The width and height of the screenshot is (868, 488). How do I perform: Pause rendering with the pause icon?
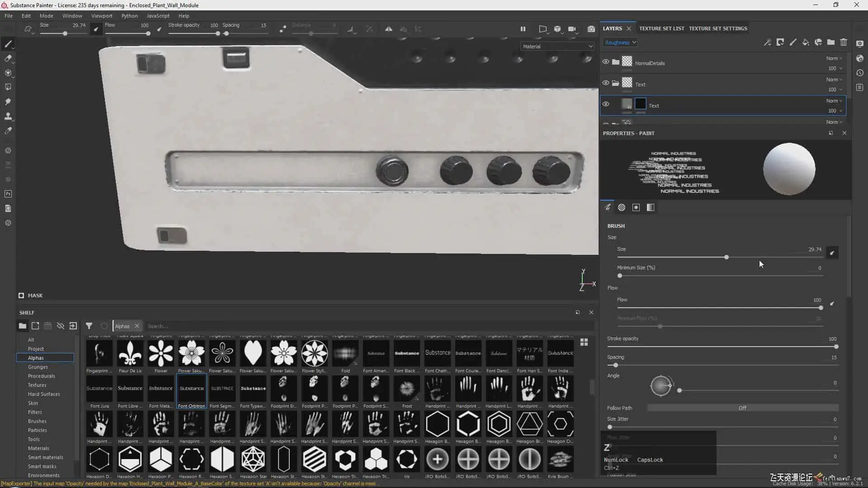point(523,29)
